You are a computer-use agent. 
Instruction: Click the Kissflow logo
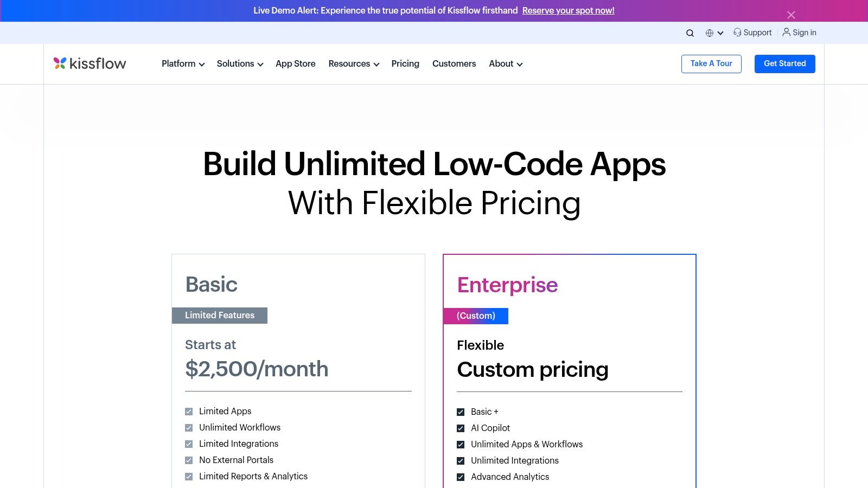pos(90,63)
